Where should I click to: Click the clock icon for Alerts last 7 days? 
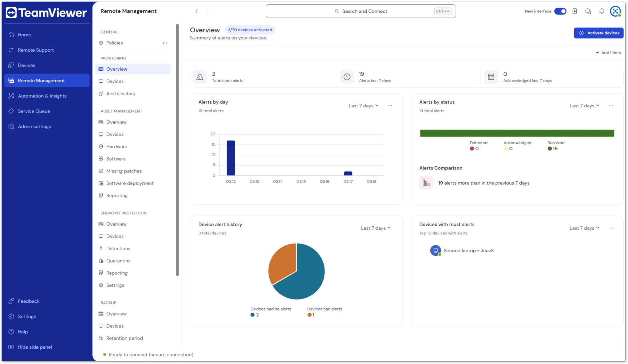[x=347, y=77]
